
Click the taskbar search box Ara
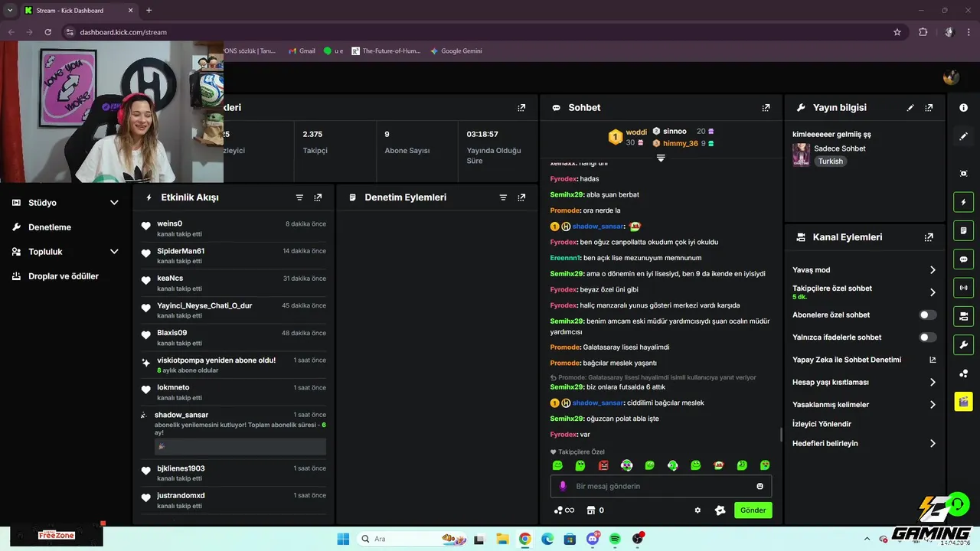(x=413, y=539)
